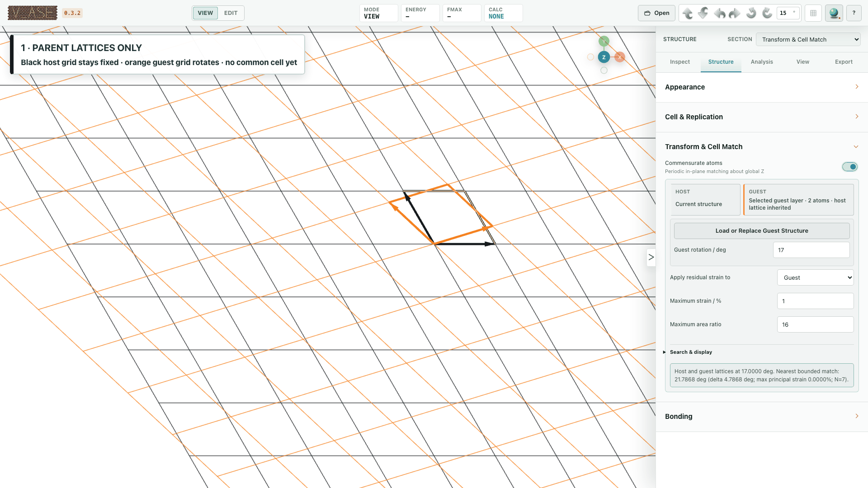Open help with the question mark button
The height and width of the screenshot is (488, 868).
(854, 13)
